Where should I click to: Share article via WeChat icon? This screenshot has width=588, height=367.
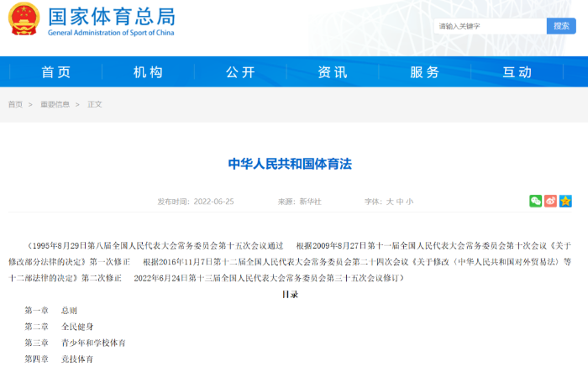coord(535,202)
